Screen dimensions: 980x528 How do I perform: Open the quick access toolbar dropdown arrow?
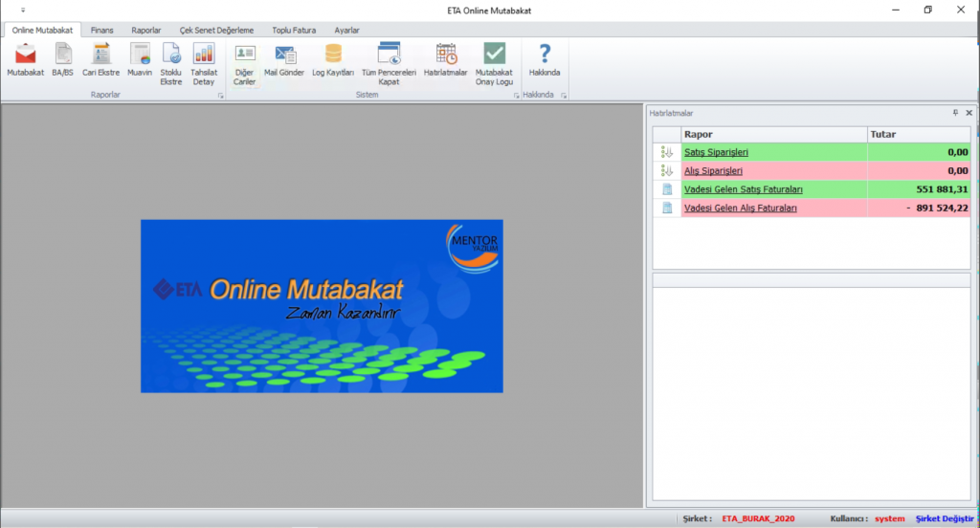tap(23, 10)
